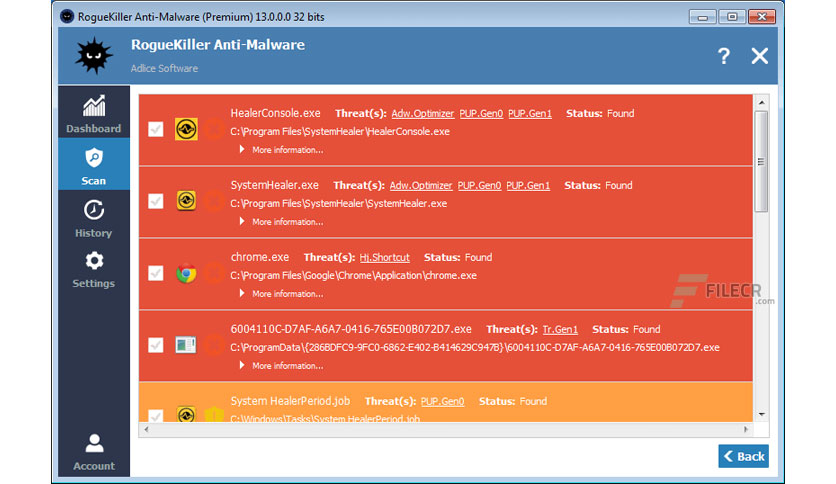Open PUP.Gen0 link for SystemHealer.exe

tap(479, 185)
